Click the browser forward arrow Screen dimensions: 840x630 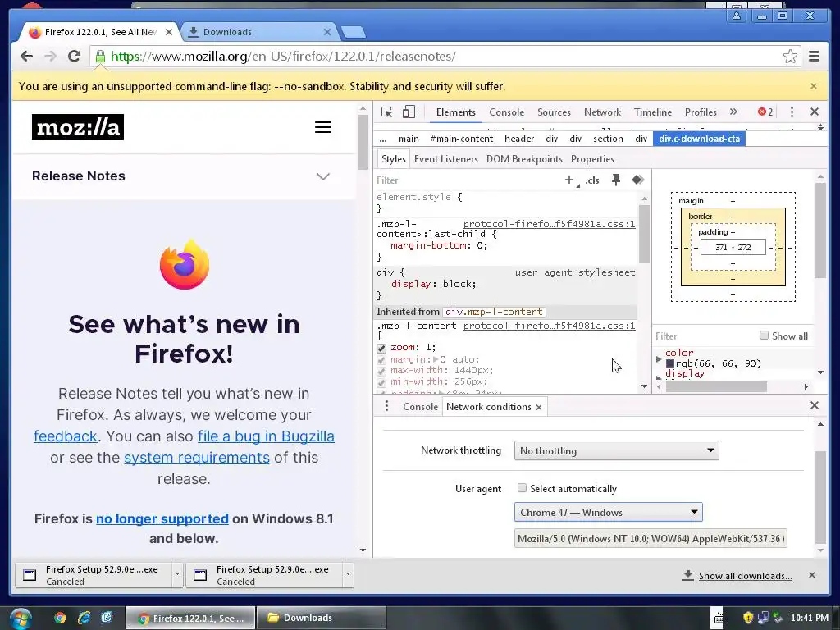(x=50, y=57)
